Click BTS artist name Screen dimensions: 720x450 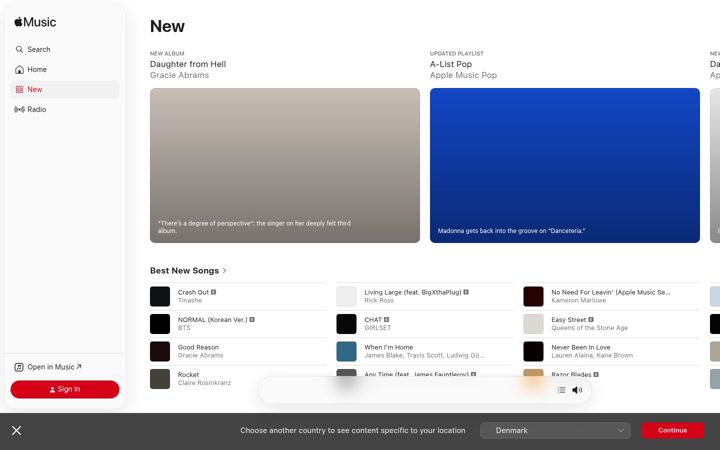coord(184,328)
